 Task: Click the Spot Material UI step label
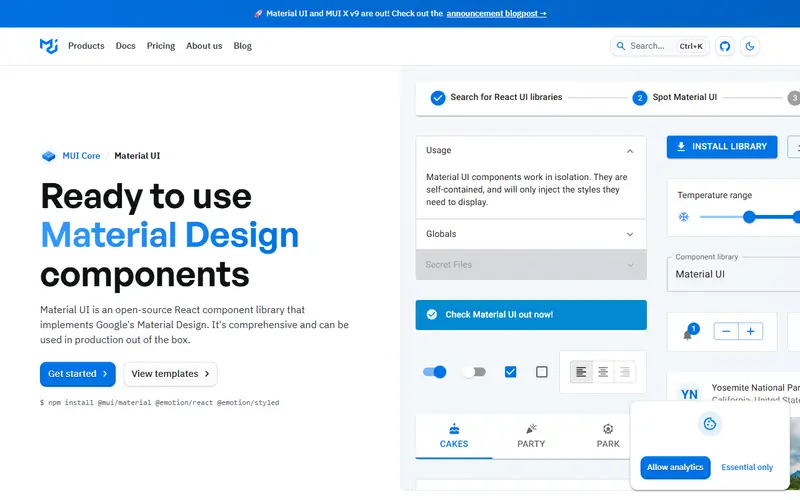coord(685,97)
